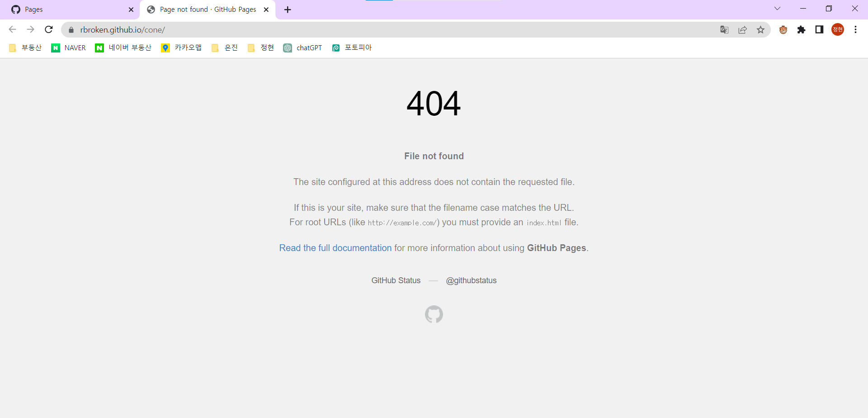Click the http://example.com/ code text
868x418 pixels.
pyautogui.click(x=402, y=223)
